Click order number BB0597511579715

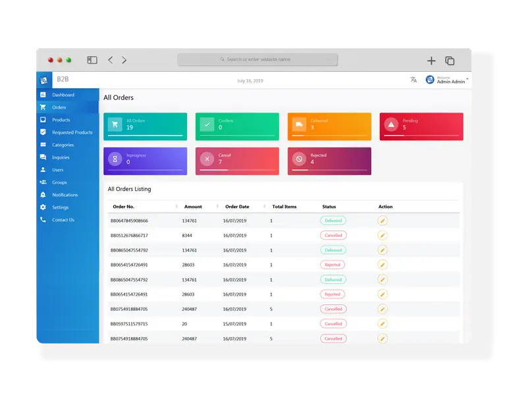(x=129, y=324)
